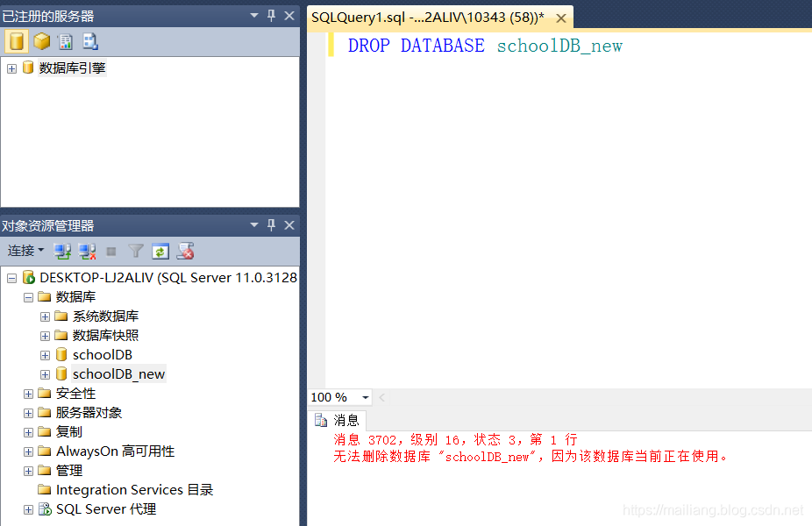This screenshot has width=812, height=526.
Task: Expand the 数据库快照 folder
Action: tap(45, 336)
